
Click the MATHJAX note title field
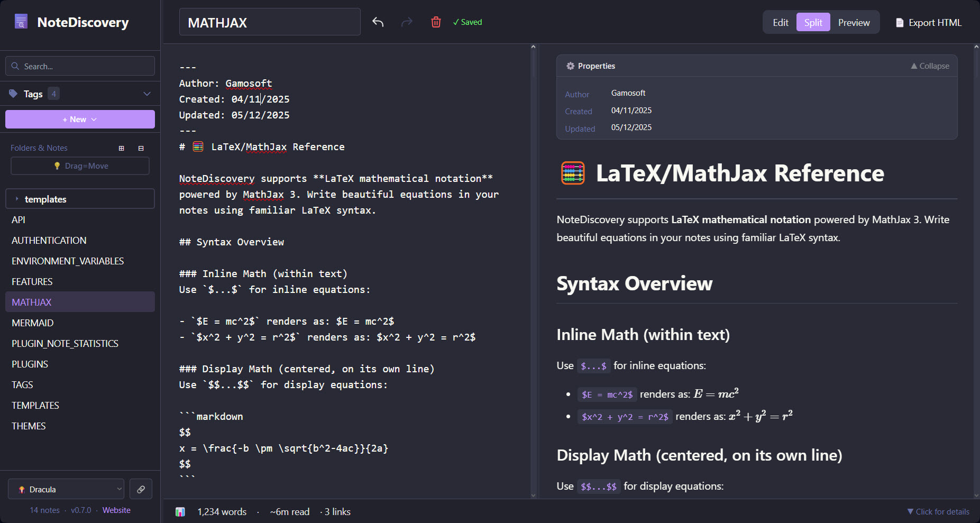click(x=270, y=22)
